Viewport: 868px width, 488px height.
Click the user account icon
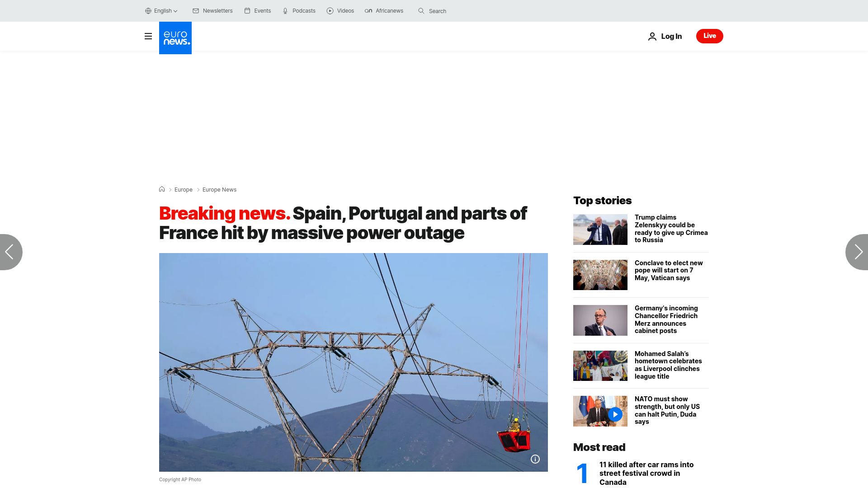point(652,37)
